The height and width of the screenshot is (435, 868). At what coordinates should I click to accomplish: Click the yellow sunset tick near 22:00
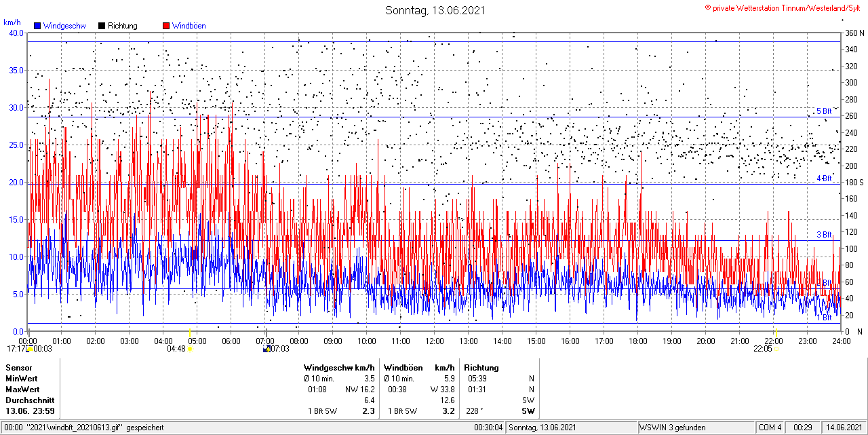click(x=776, y=334)
